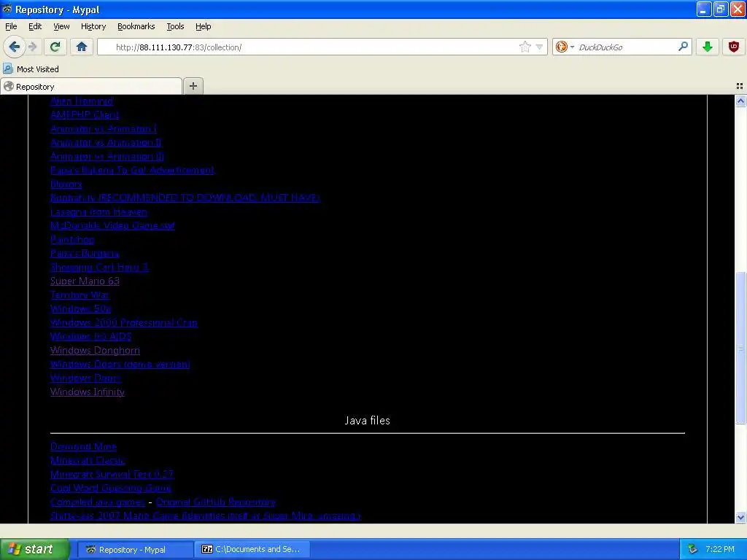Click the scrollbar down arrow
The image size is (747, 560).
coord(740,517)
